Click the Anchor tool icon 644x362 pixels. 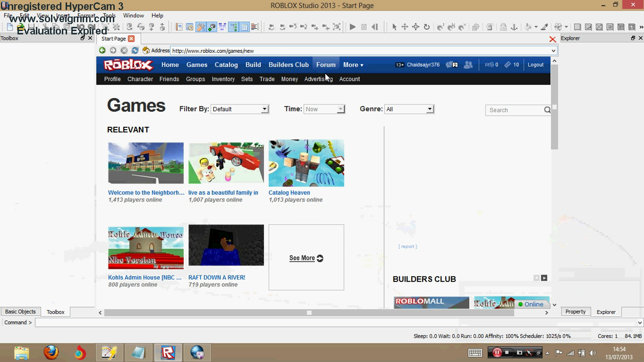(x=514, y=27)
